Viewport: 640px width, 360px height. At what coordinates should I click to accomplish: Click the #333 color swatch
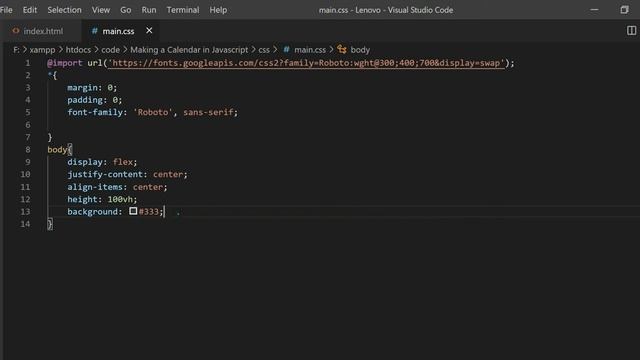pos(133,211)
